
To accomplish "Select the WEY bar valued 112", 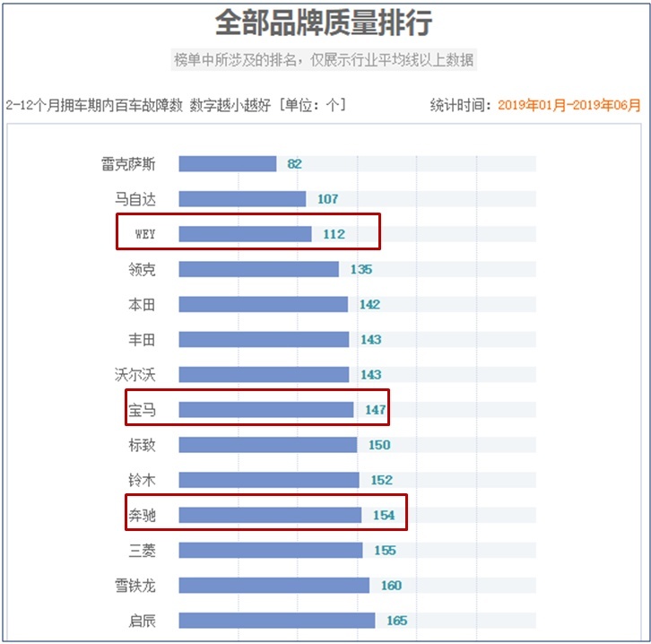I will 246,234.
